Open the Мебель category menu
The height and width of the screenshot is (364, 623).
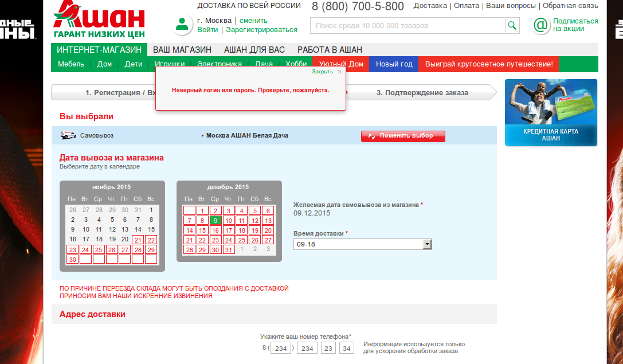pos(71,64)
